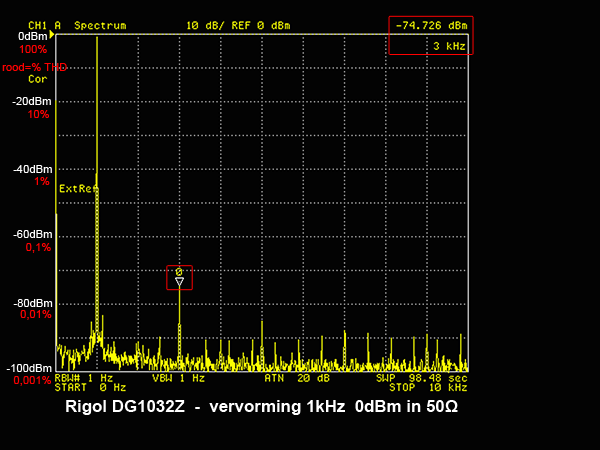Click the START 0 Hz value
Screen dimensions: 600x450
coord(90,388)
